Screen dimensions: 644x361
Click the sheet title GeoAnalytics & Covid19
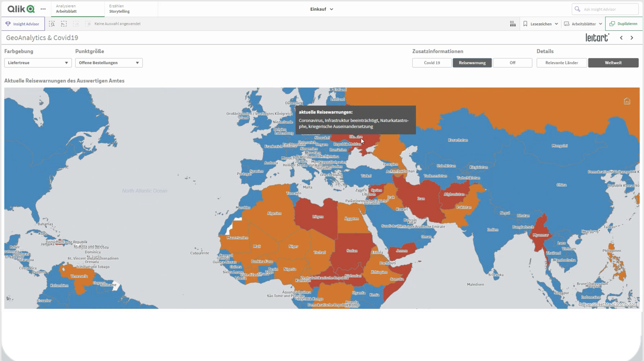click(42, 38)
